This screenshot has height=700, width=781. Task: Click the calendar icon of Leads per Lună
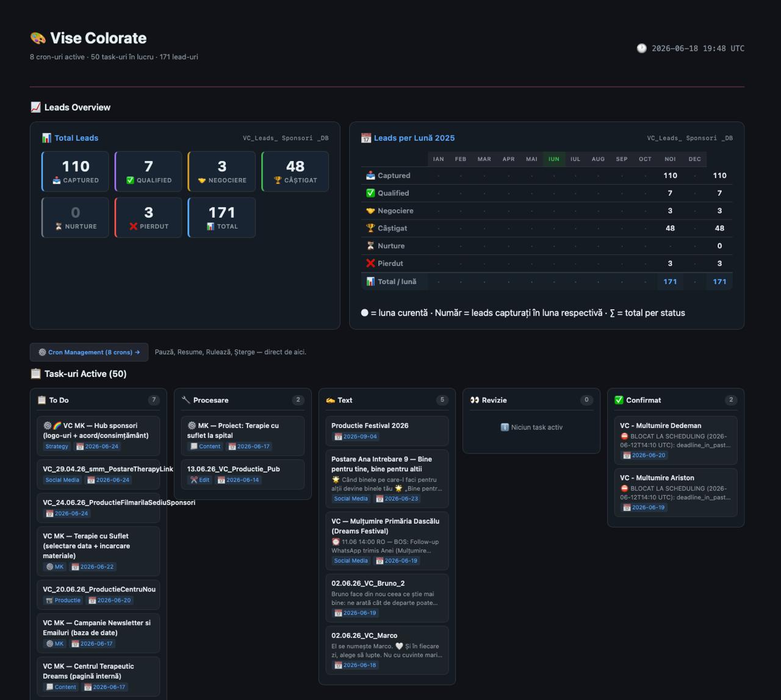pyautogui.click(x=366, y=138)
